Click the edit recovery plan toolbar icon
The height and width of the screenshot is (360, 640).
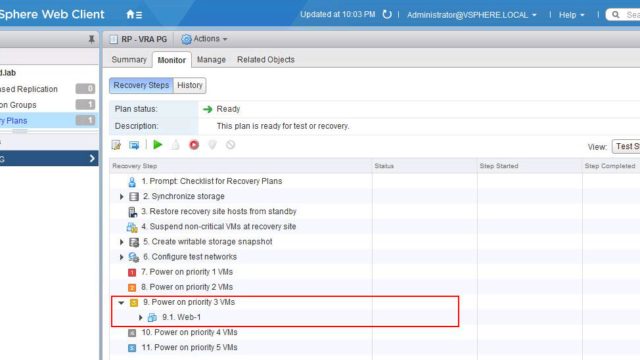(x=116, y=145)
